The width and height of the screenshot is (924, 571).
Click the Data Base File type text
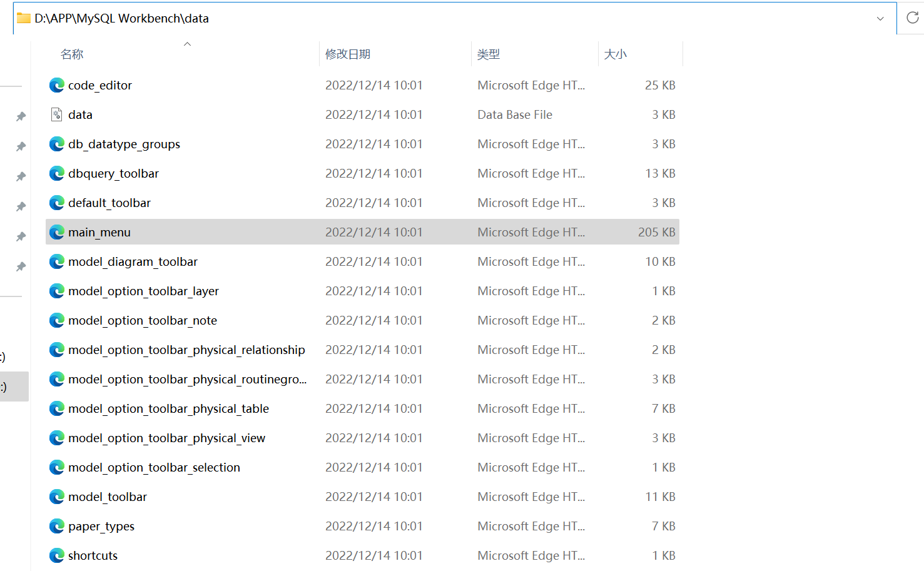[x=515, y=114]
